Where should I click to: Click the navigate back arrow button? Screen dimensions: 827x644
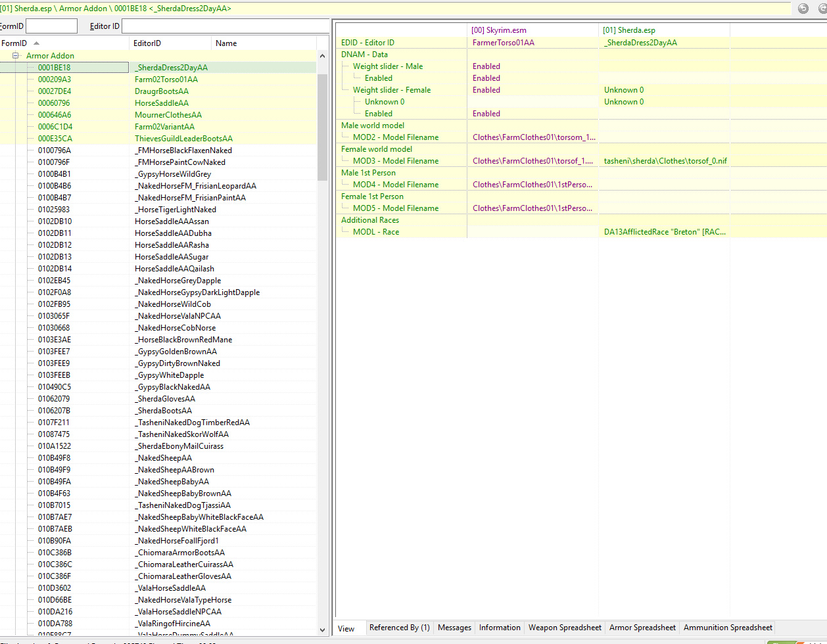803,9
